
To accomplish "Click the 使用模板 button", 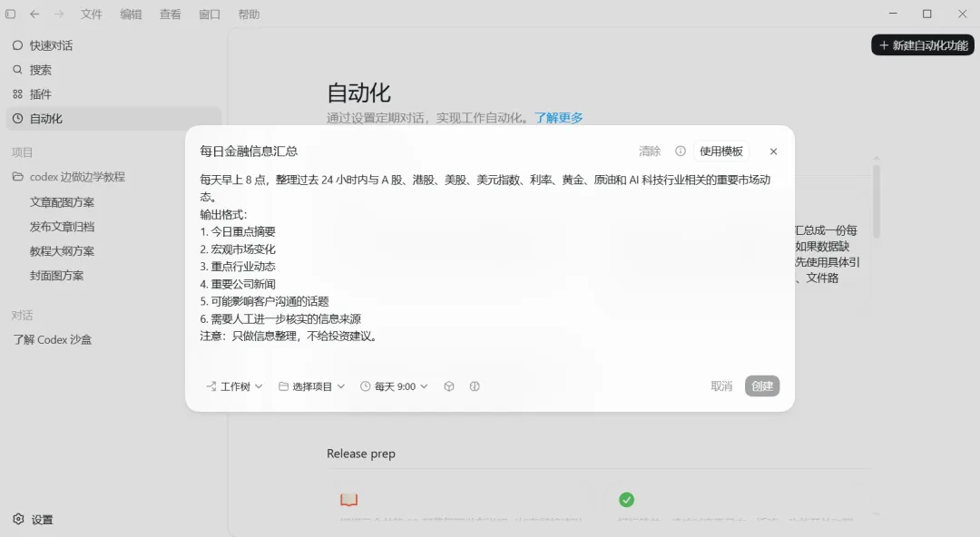I will (721, 151).
